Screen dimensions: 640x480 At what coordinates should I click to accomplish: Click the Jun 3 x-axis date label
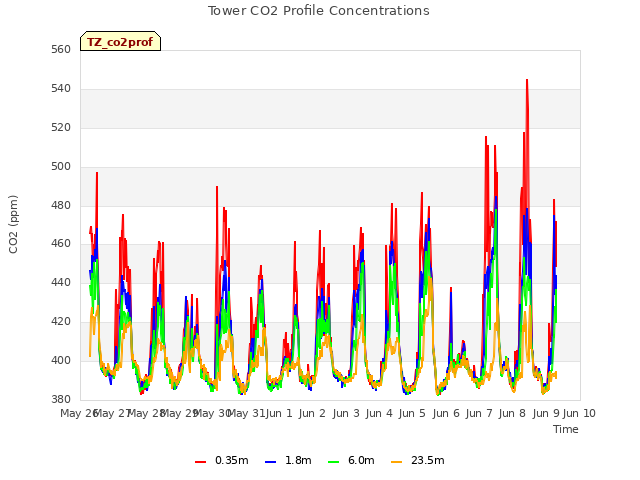pyautogui.click(x=346, y=413)
